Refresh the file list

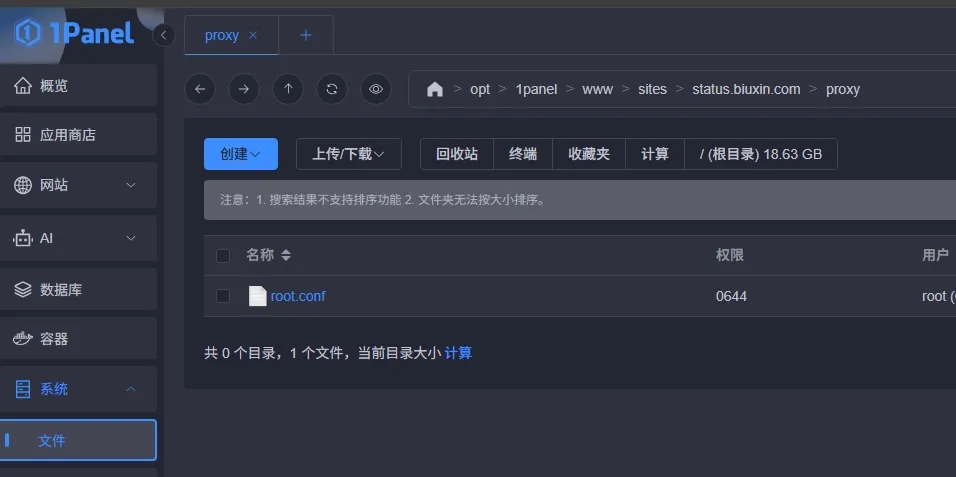(332, 89)
